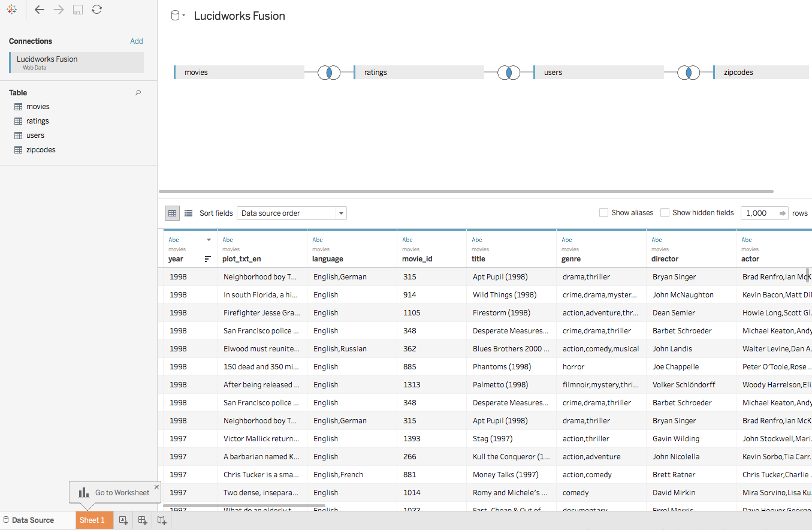Click the join canvas horizontal scrollbar
Viewport: 812px width, 530px height.
(466, 192)
